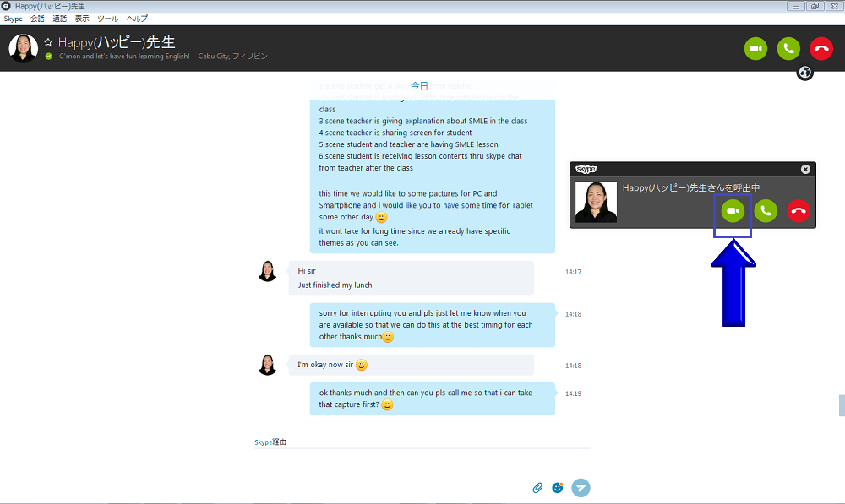The image size is (845, 504).
Task: Open the 通話 menu
Action: click(x=59, y=19)
